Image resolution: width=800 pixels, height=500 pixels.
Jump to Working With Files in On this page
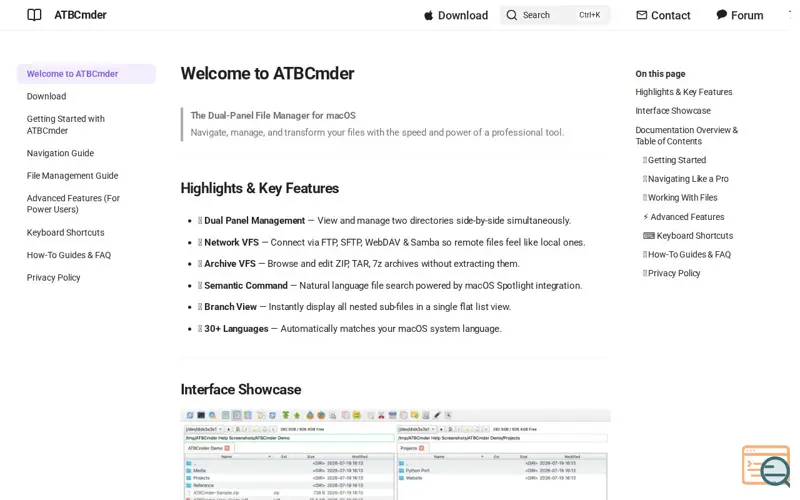[680, 198]
